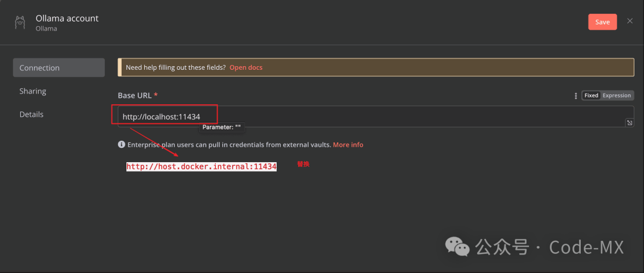This screenshot has width=644, height=273.
Task: Expand the Base URL editor icon
Action: pyautogui.click(x=629, y=123)
